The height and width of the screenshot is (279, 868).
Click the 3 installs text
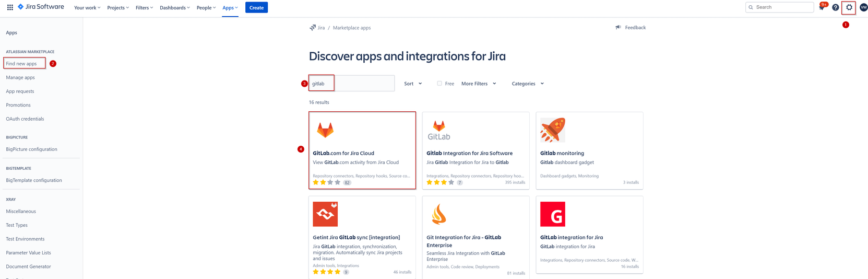[631, 182]
